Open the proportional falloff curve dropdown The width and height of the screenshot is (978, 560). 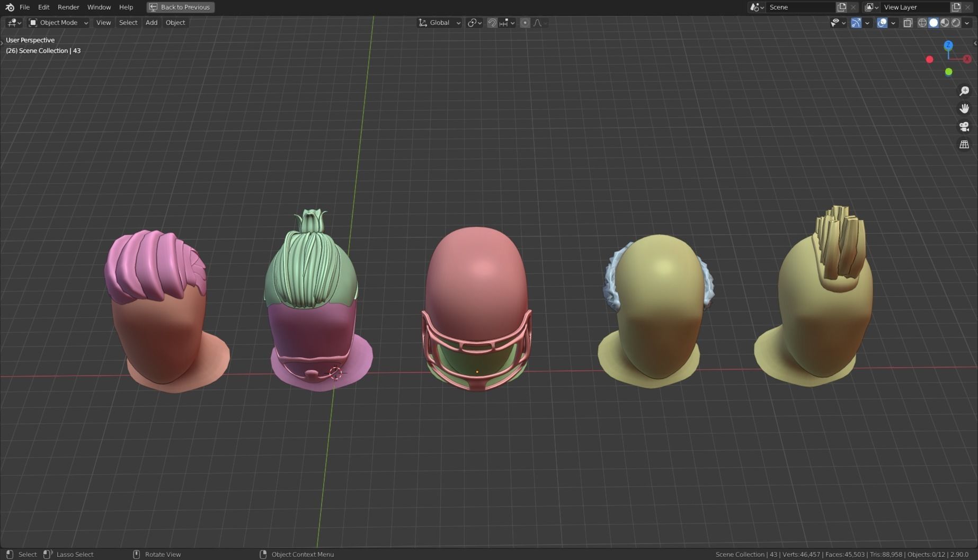click(x=540, y=23)
